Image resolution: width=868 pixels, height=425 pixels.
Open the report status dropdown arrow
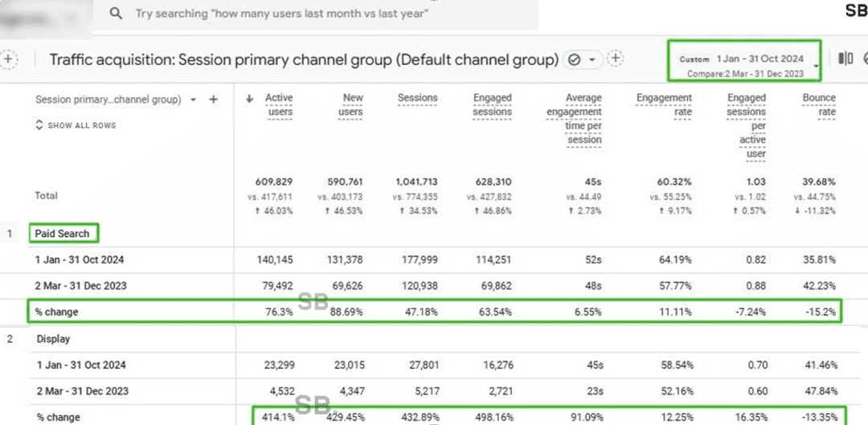[x=592, y=60]
